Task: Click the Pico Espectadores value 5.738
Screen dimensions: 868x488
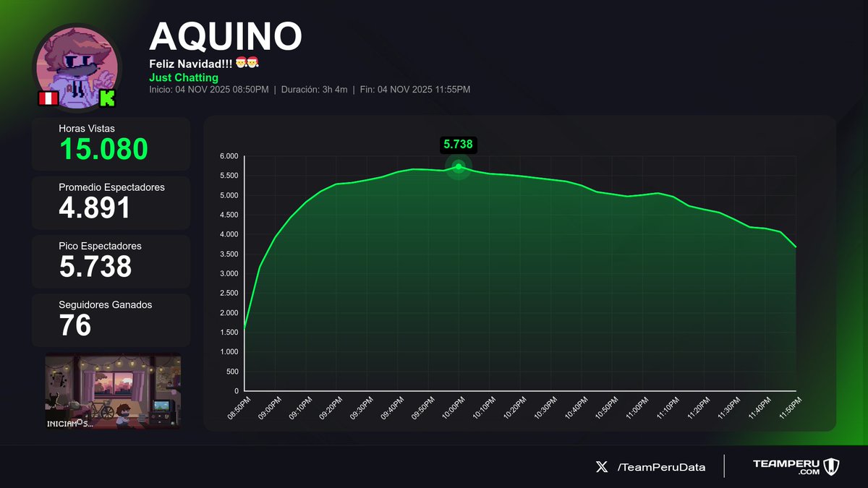Action: point(95,267)
